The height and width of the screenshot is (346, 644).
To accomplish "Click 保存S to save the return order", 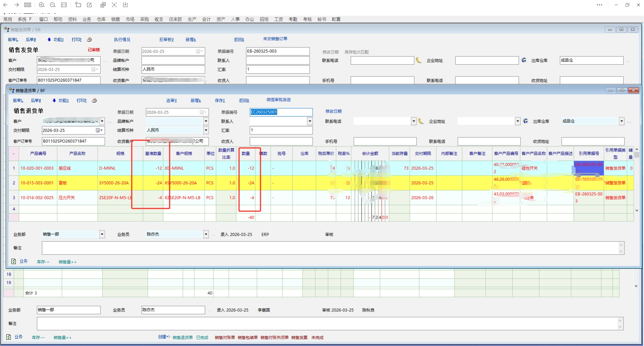I will [x=220, y=100].
